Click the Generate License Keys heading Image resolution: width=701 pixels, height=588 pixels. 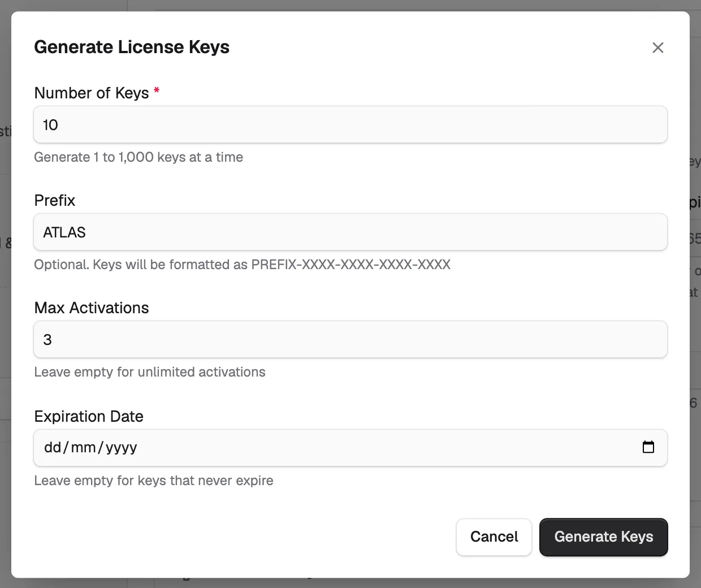(x=132, y=47)
